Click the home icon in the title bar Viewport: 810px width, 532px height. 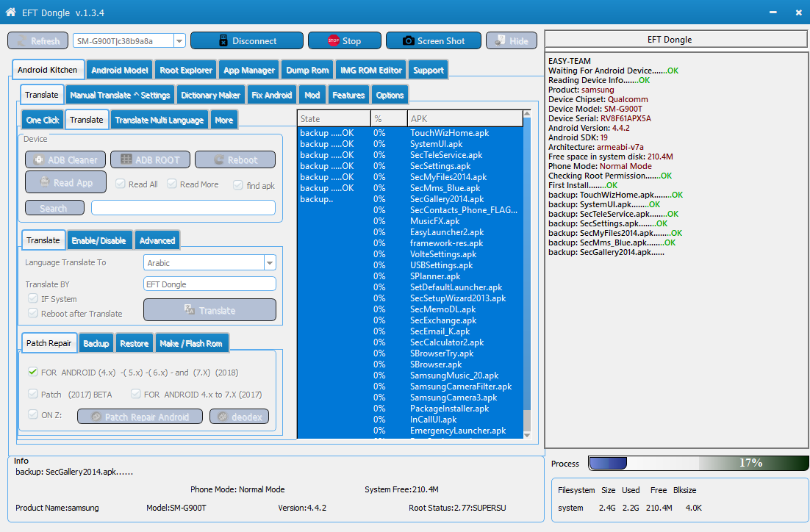tap(10, 12)
